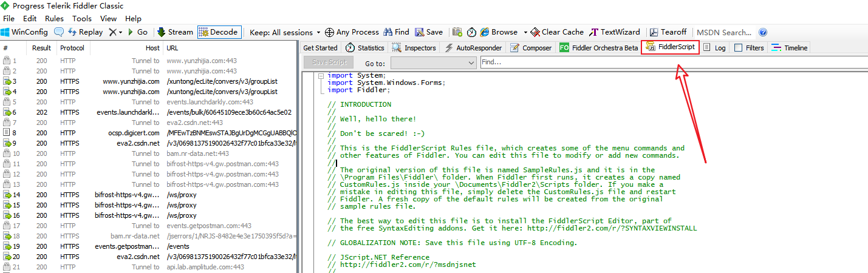Click the Remove sessions X icon
This screenshot has width=868, height=273.
pyautogui.click(x=112, y=32)
